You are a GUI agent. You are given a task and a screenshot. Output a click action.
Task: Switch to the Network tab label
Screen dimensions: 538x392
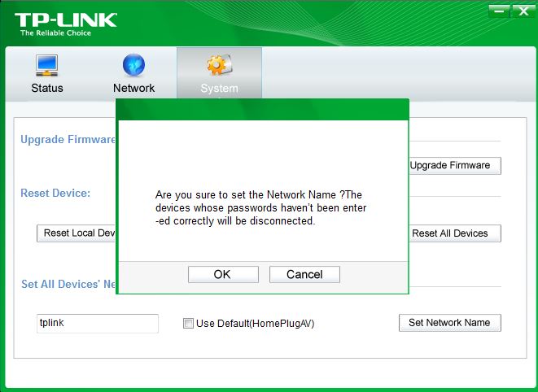click(x=133, y=88)
